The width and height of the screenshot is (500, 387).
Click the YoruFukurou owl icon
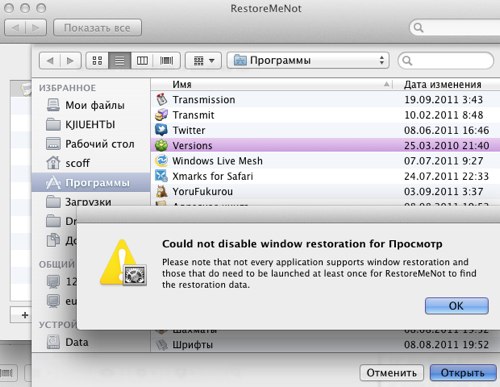162,191
